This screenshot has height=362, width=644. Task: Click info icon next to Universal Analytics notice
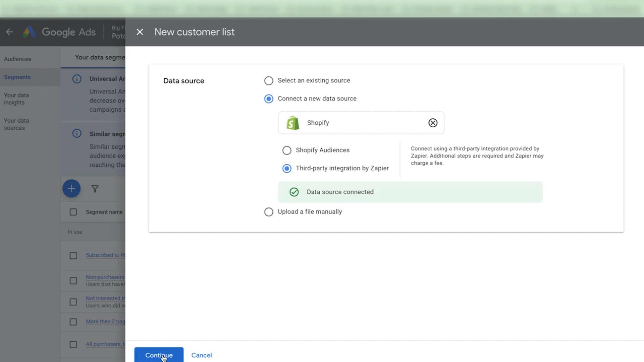coord(77,79)
